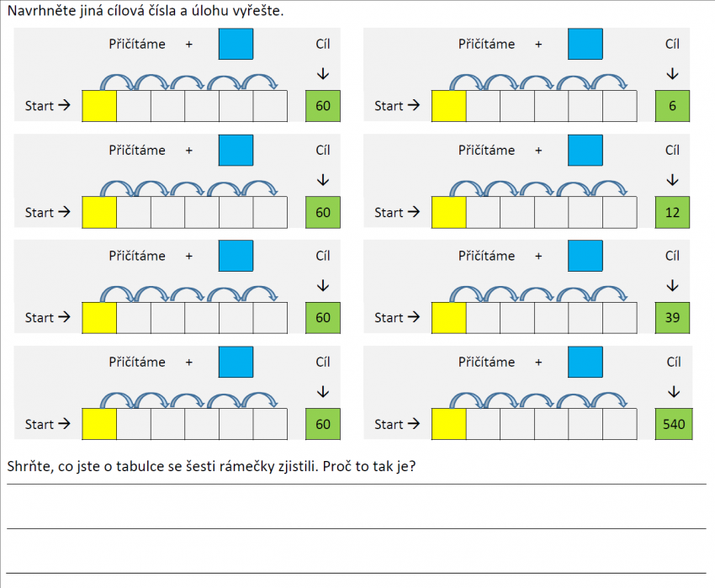Click the first blank answer line under Shrňte

[x=357, y=484]
